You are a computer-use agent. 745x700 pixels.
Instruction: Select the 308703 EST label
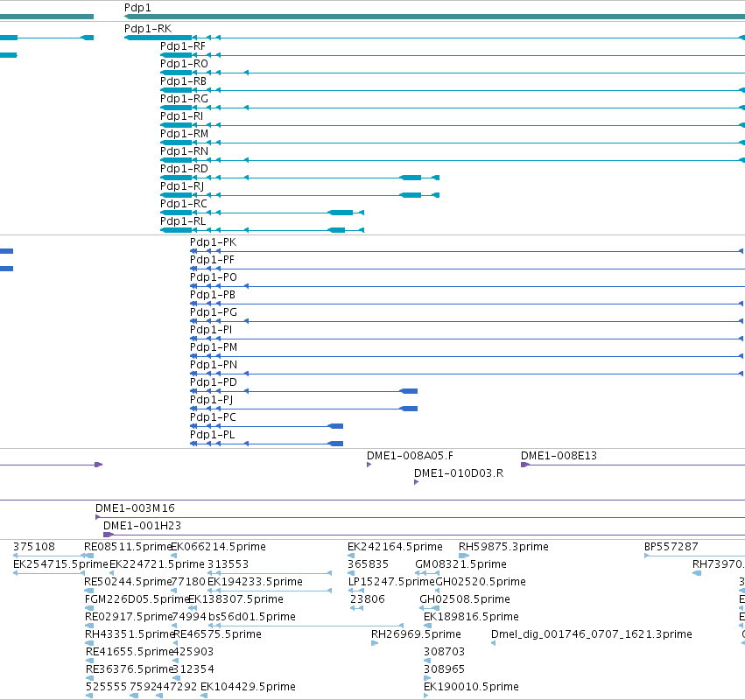(444, 653)
